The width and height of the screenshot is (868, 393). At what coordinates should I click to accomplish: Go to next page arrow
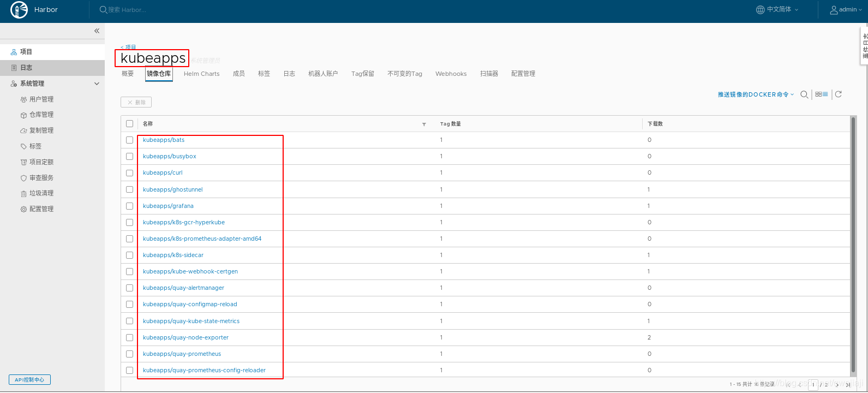pos(837,384)
